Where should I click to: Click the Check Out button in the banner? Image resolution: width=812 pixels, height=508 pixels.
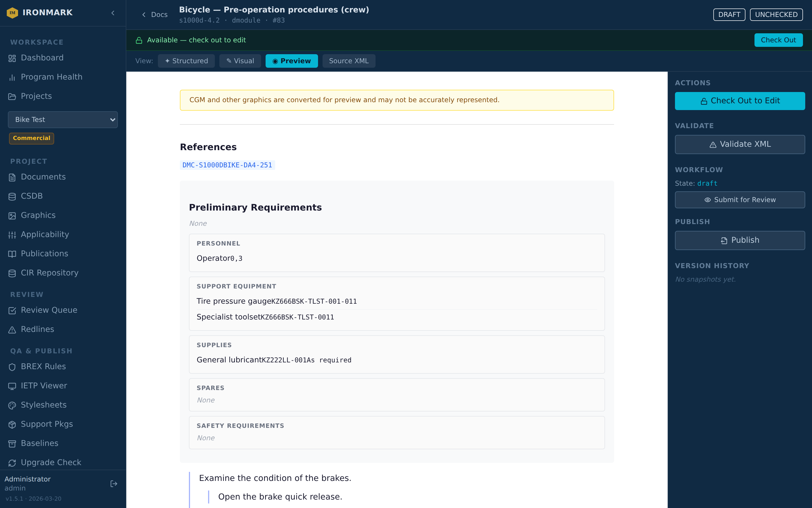click(x=778, y=40)
